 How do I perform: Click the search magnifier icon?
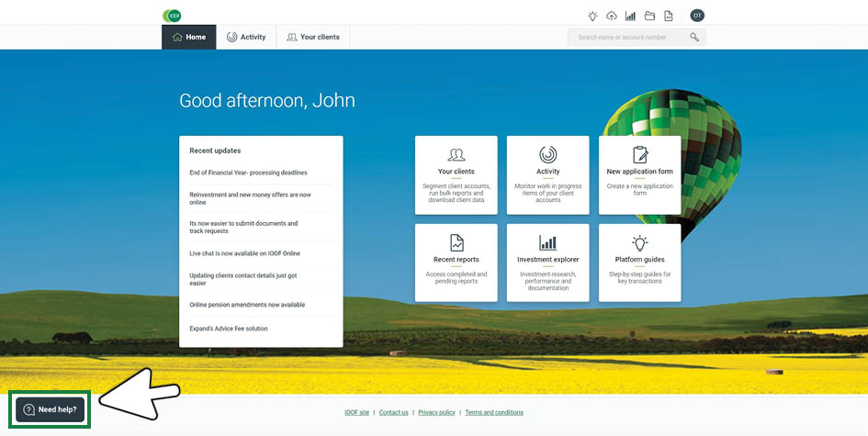point(694,38)
